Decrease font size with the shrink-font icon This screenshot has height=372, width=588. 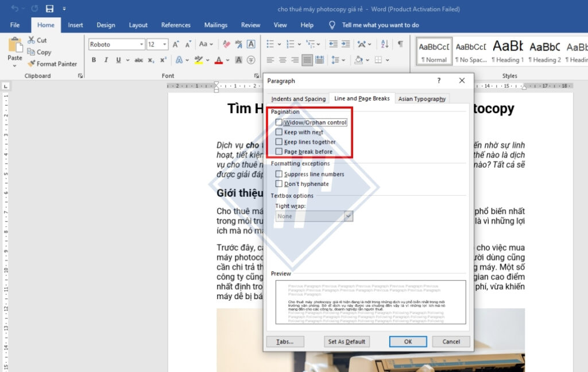tap(188, 44)
